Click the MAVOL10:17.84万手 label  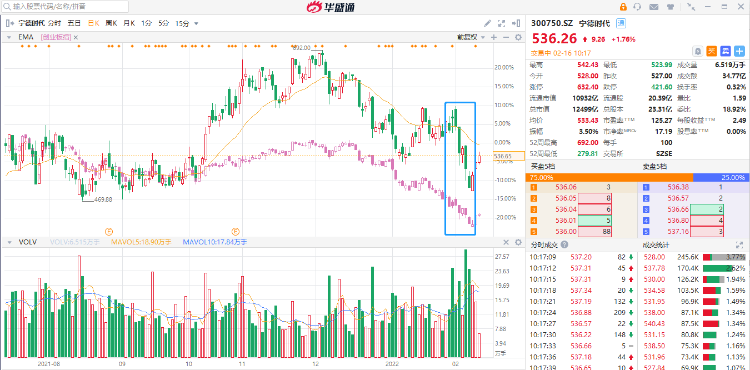point(215,242)
